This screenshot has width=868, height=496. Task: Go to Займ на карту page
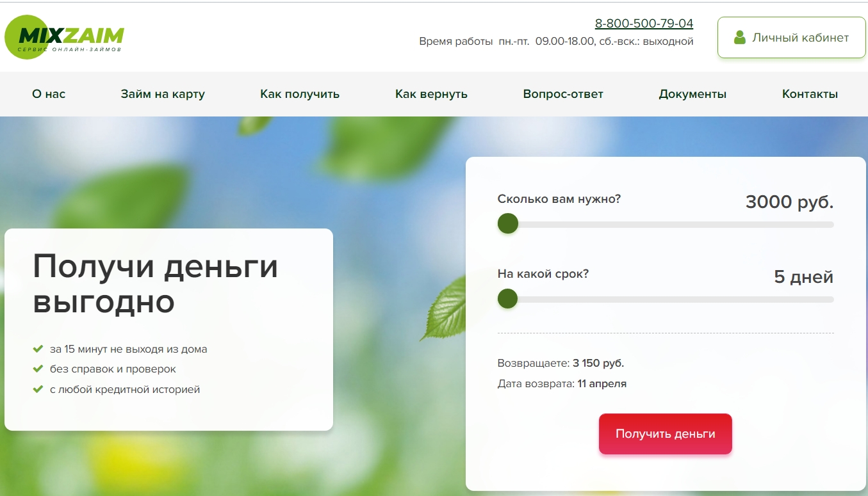click(x=163, y=94)
